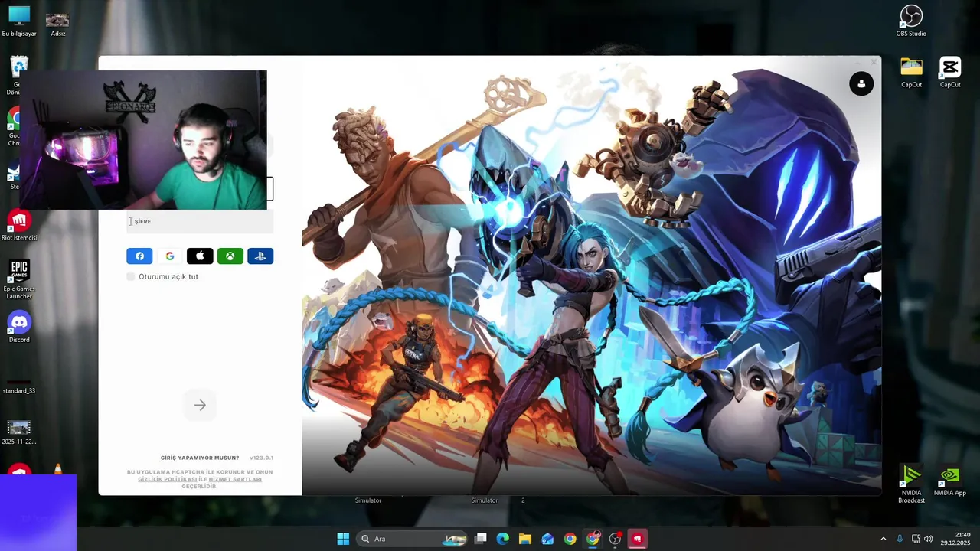980x551 pixels.
Task: Open Bu bilgisayar desktop icon
Action: pos(19,21)
